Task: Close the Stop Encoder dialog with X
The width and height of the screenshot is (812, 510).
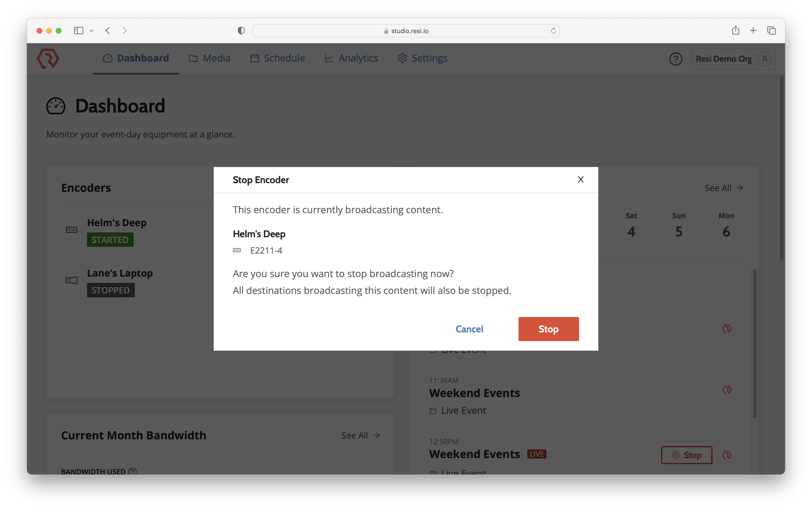Action: point(580,179)
